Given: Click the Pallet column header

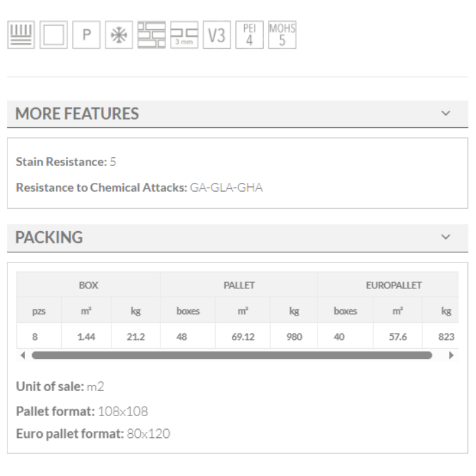Looking at the screenshot, I should coord(239,285).
